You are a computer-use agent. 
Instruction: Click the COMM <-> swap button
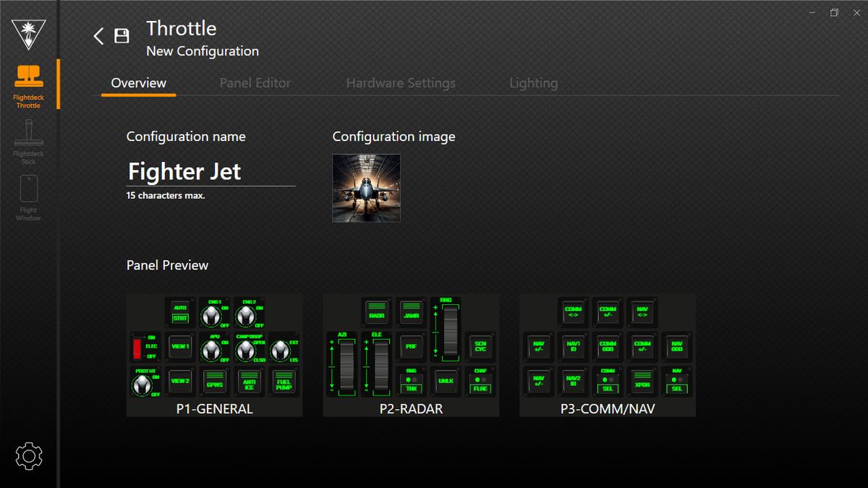pyautogui.click(x=573, y=312)
